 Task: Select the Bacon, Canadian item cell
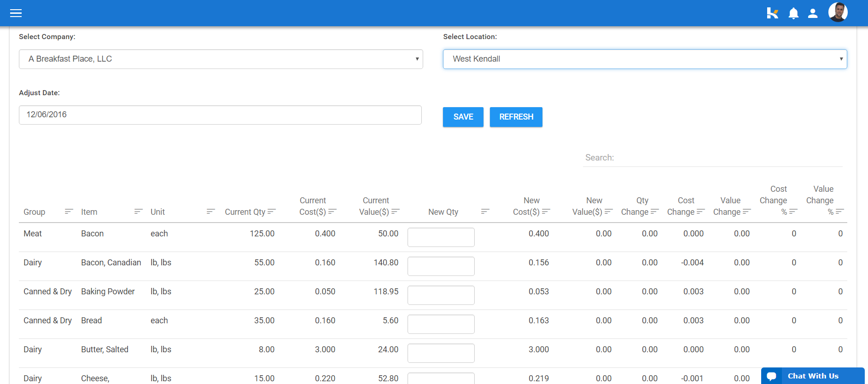[x=111, y=263]
